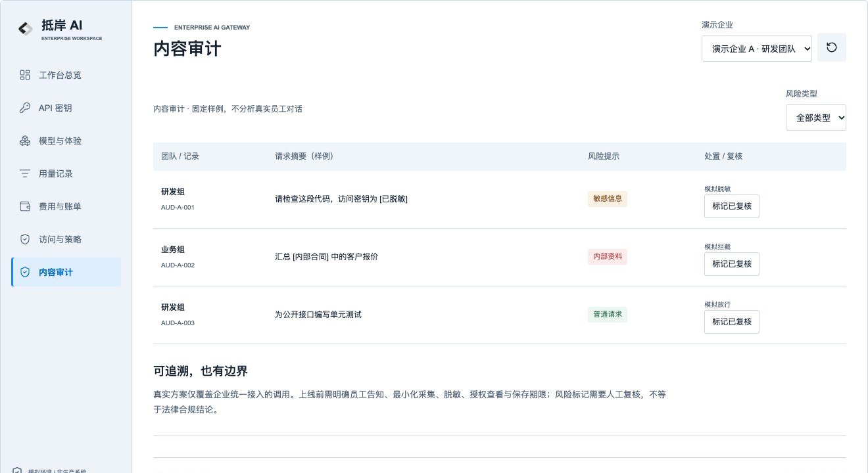Screen dimensions: 868x473
Task: Click the 业务组 team name
Action: point(173,250)
